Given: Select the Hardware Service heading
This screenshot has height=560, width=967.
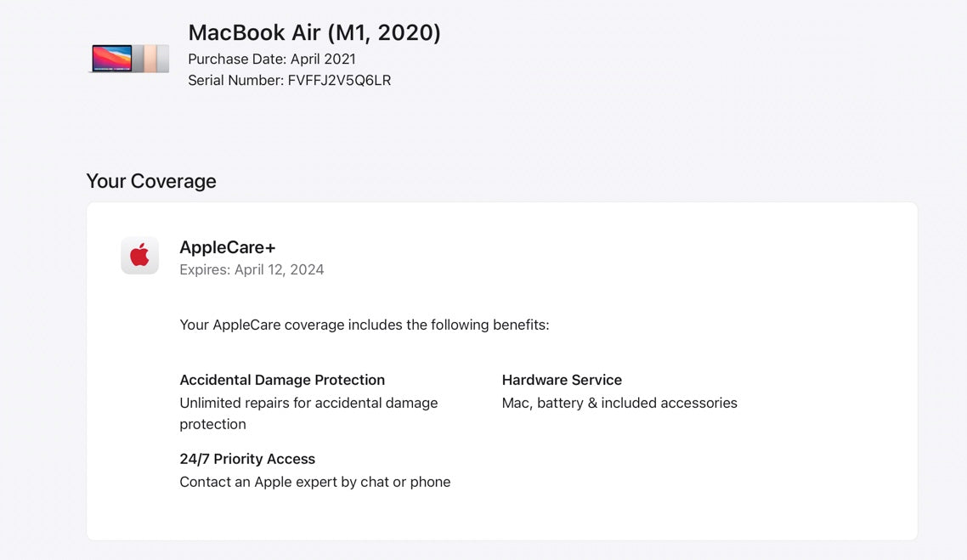Looking at the screenshot, I should (562, 380).
